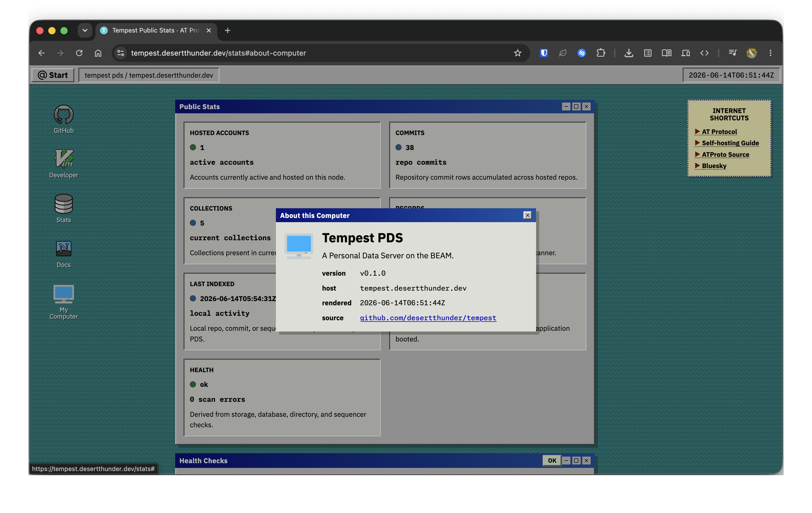
Task: Minimize the Public Stats window
Action: 566,106
